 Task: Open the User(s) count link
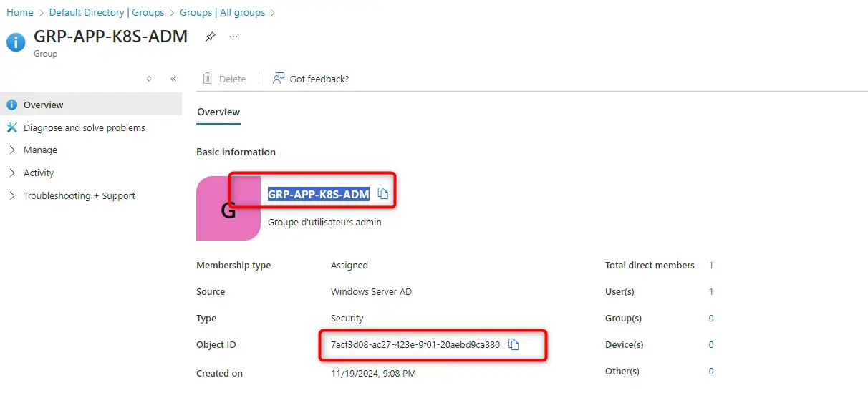[x=711, y=292]
